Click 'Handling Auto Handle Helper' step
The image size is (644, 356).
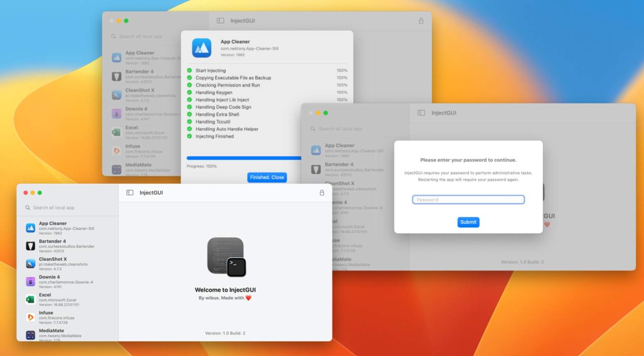[x=227, y=129]
